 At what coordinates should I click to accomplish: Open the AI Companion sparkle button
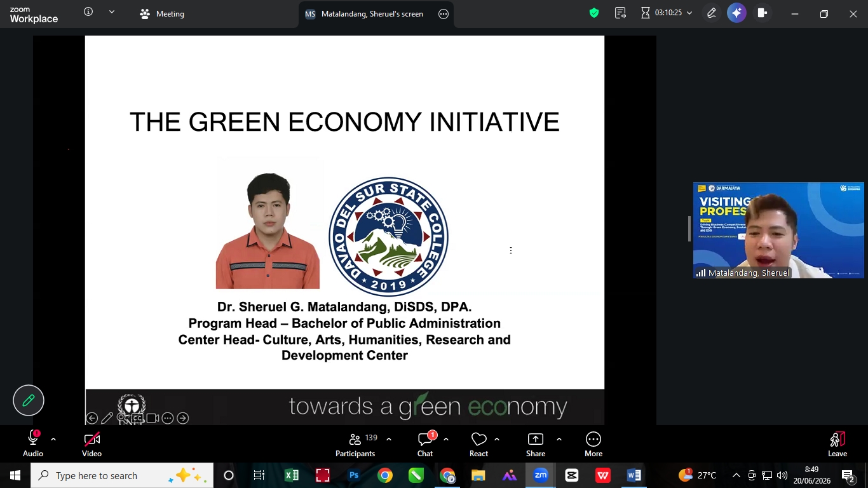736,13
